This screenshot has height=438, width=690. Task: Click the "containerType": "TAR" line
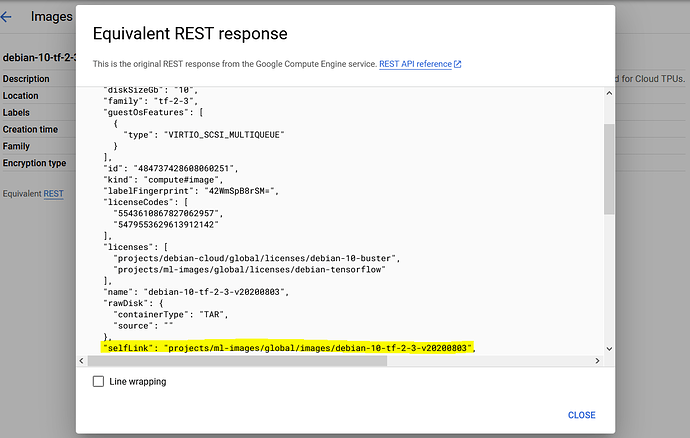(171, 314)
